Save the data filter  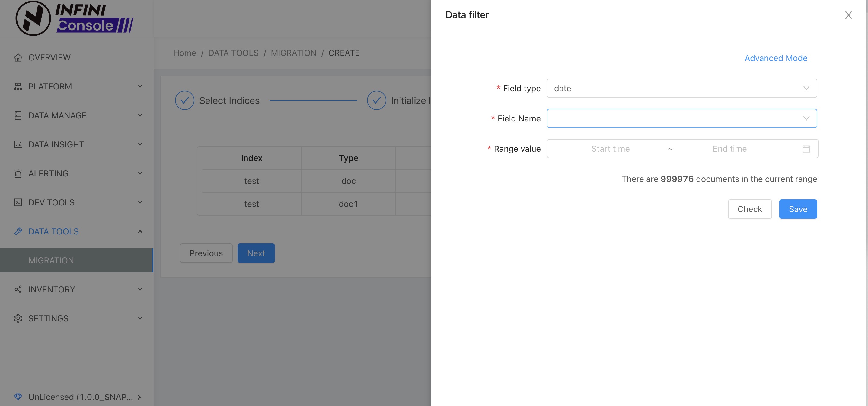[798, 209]
